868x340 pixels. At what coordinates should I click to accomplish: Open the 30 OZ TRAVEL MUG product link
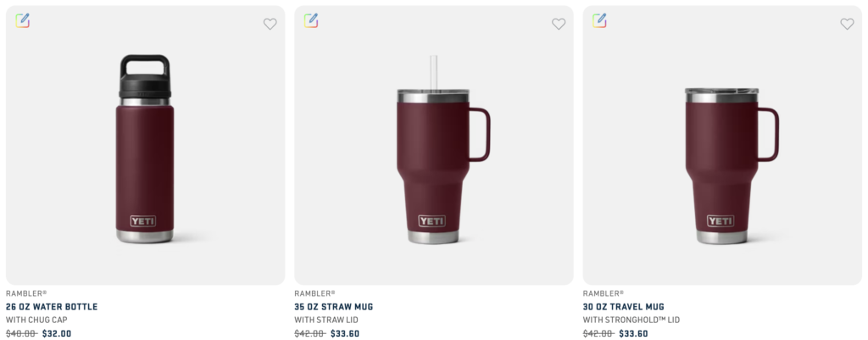(x=624, y=307)
